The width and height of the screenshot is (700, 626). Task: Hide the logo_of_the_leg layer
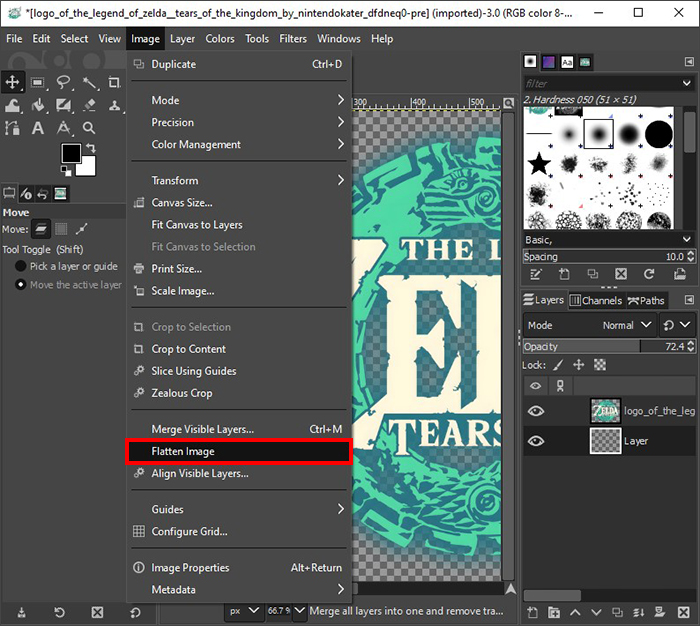coord(536,411)
